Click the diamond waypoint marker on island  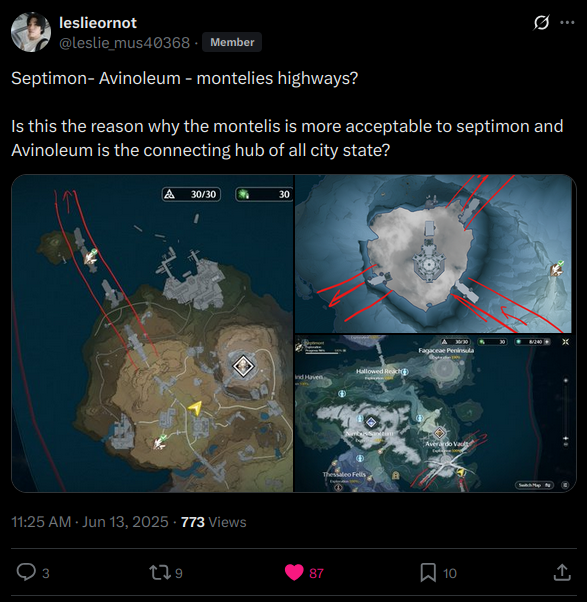coord(243,366)
